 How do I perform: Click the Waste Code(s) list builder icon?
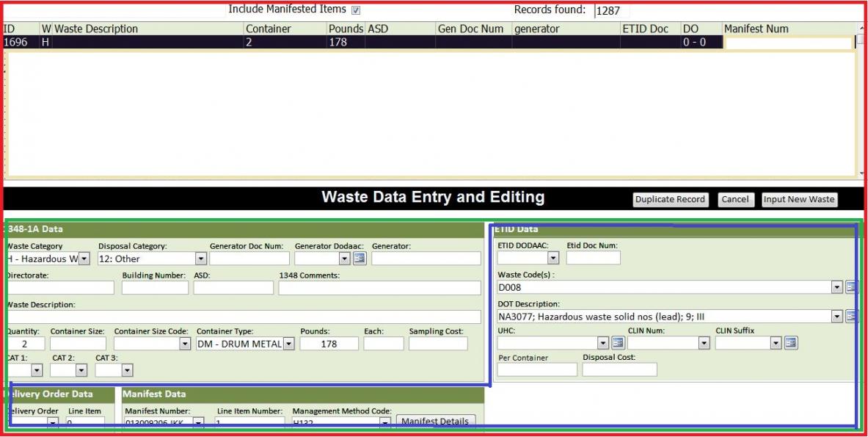tap(851, 287)
